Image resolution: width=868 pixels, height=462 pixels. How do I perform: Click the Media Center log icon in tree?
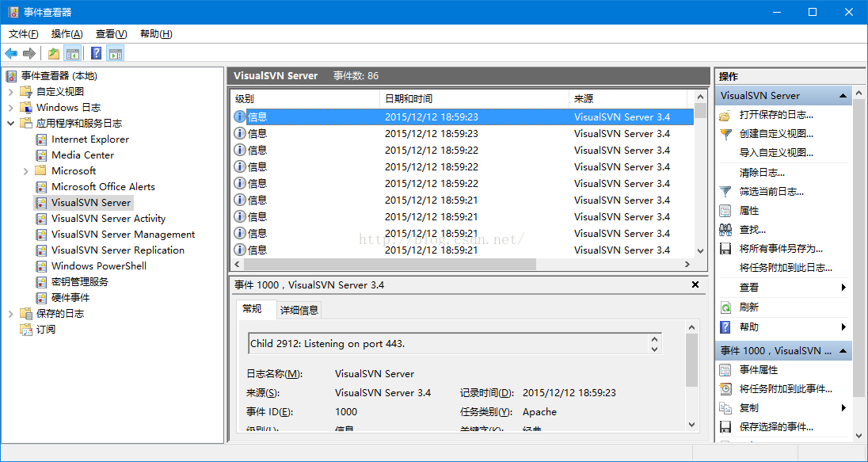[x=41, y=155]
